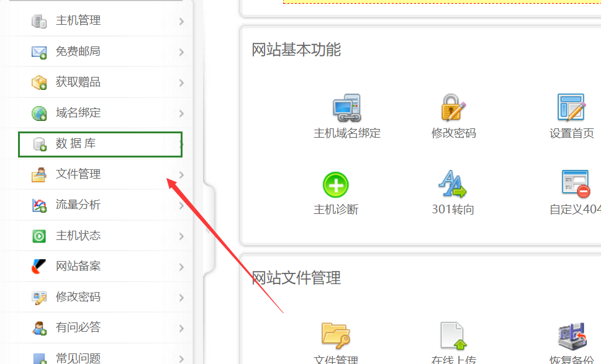This screenshot has width=601, height=364.
Task: Open 流量分析 from the sidebar
Action: [x=78, y=205]
